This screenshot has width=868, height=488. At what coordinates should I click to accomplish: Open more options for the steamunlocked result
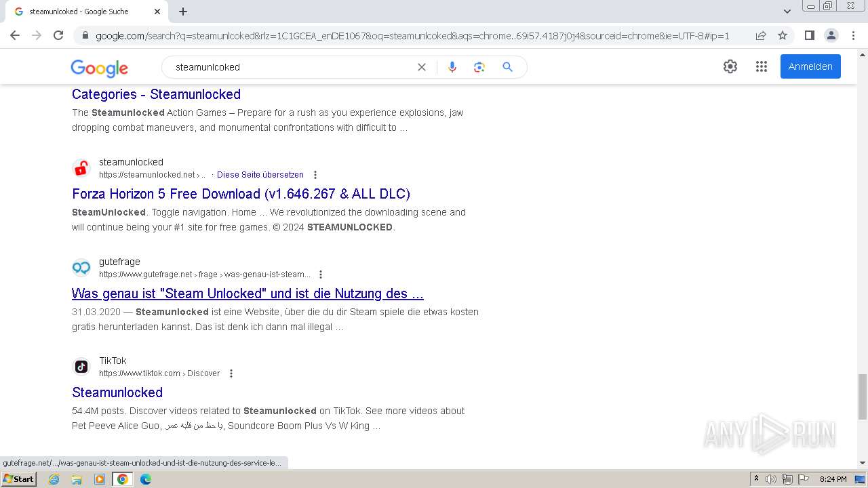pyautogui.click(x=315, y=175)
